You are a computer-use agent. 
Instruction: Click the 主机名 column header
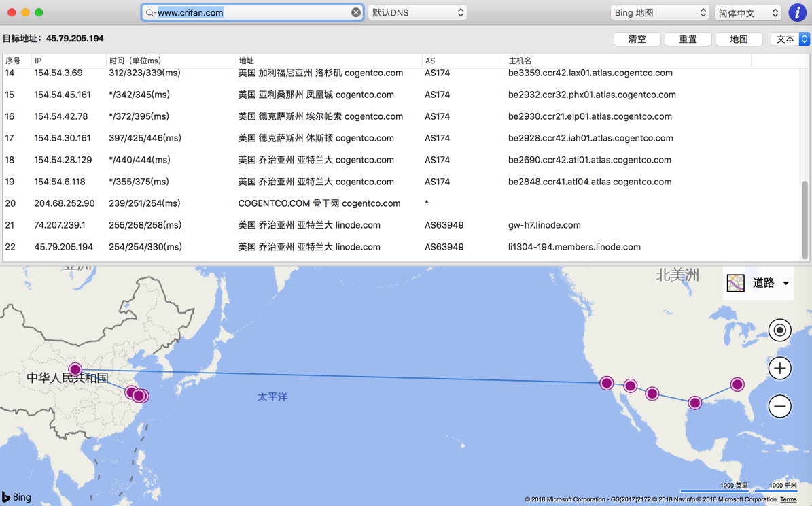tap(628, 61)
